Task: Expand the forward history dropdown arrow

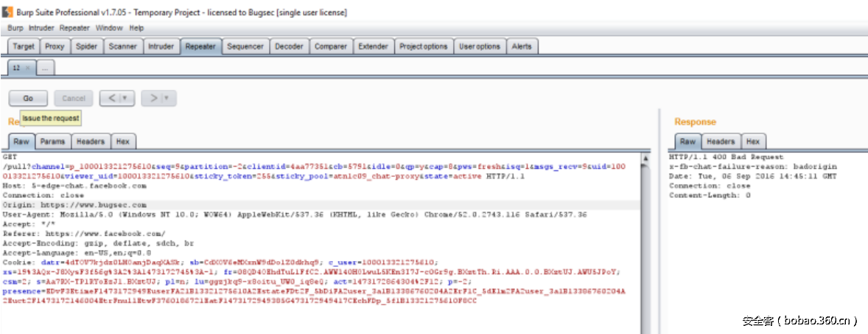Action: tap(167, 98)
